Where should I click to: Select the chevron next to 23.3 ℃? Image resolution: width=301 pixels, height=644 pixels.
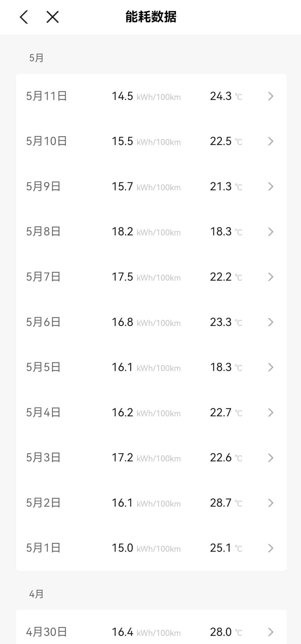pos(271,322)
